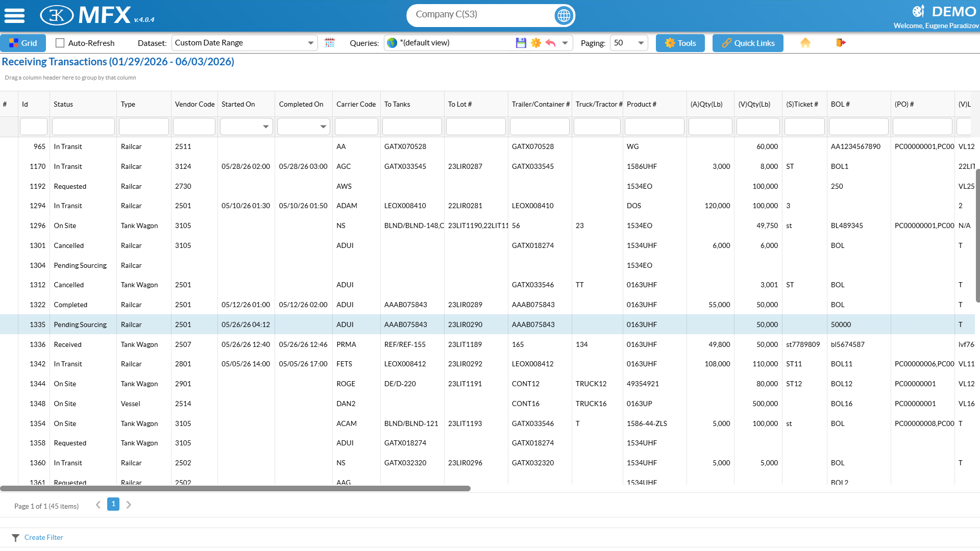This screenshot has width=980, height=551.
Task: Save the current query view
Action: pos(521,43)
